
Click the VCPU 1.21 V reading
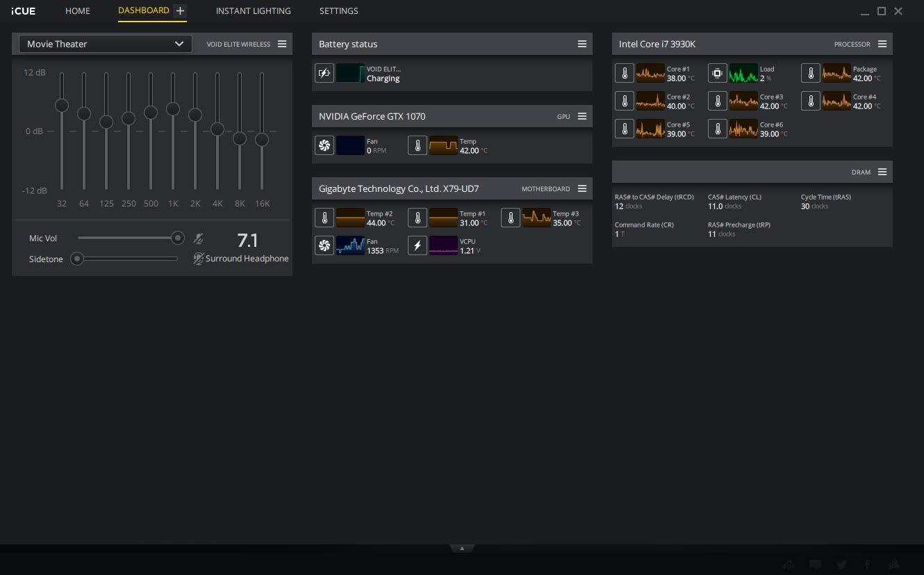point(470,251)
